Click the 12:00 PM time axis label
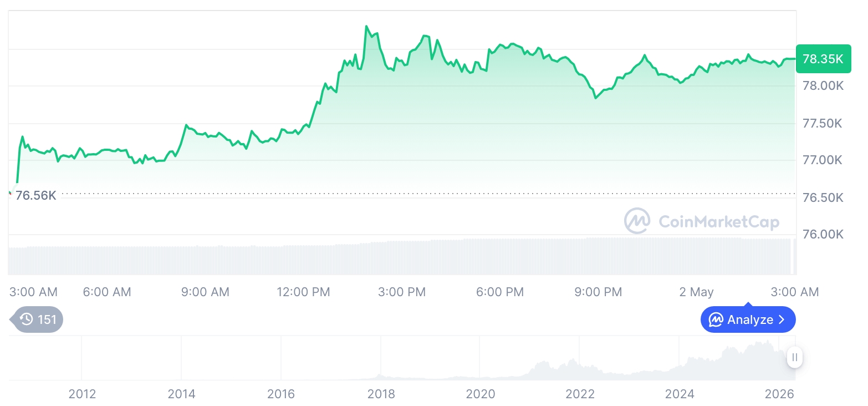This screenshot has width=868, height=406. 303,292
